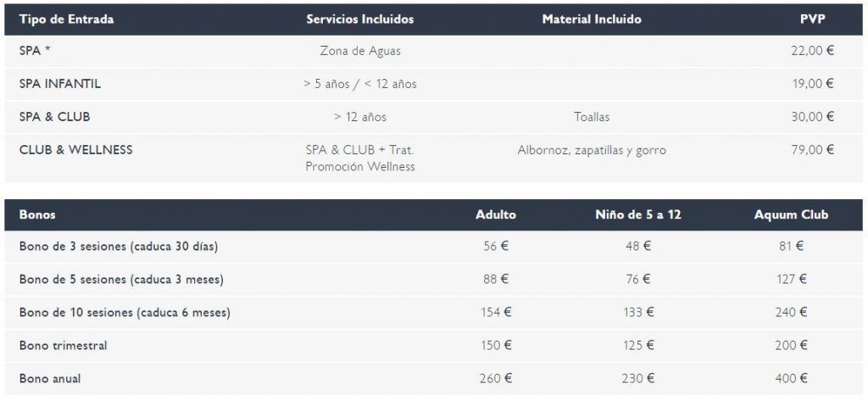Click the Niño de 5 a 12 header
The image size is (868, 400).
[x=638, y=215]
